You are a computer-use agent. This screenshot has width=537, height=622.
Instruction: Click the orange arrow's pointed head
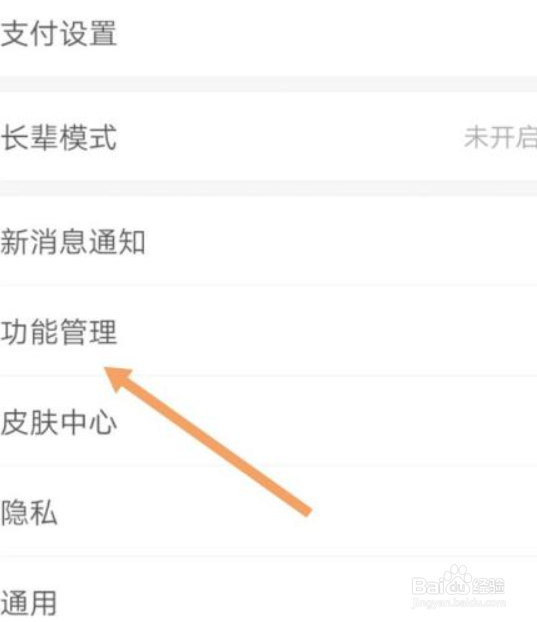click(117, 379)
